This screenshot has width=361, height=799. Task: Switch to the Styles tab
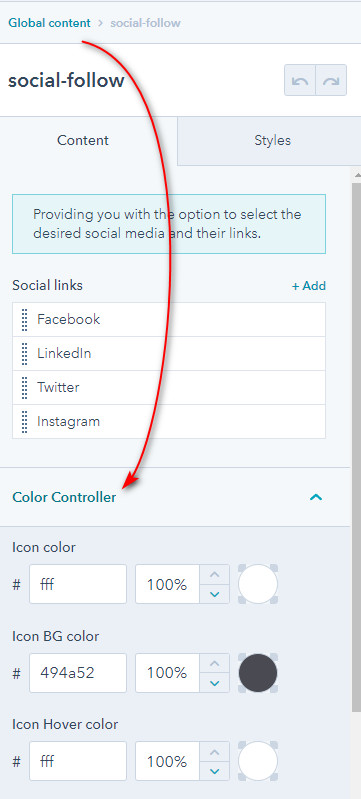[x=272, y=141]
